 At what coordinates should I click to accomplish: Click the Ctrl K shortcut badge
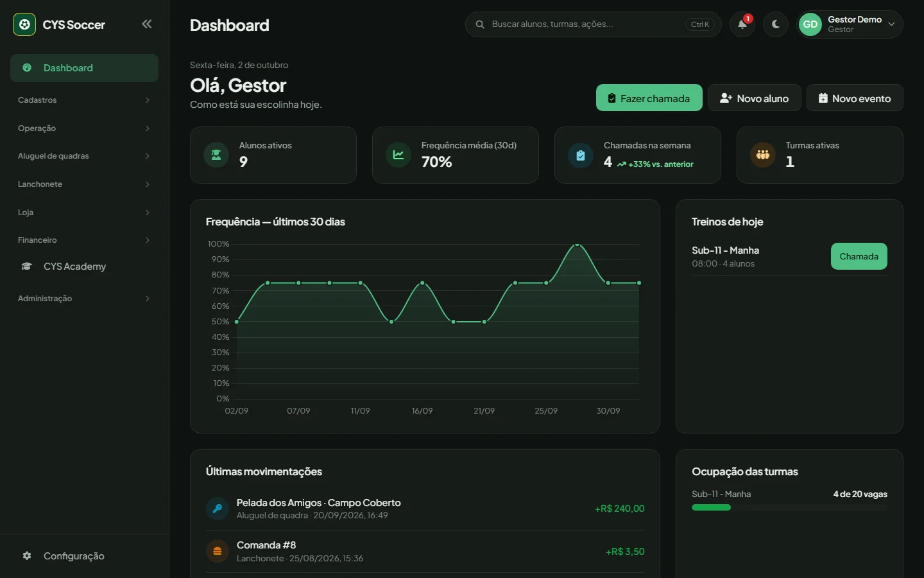coord(700,24)
